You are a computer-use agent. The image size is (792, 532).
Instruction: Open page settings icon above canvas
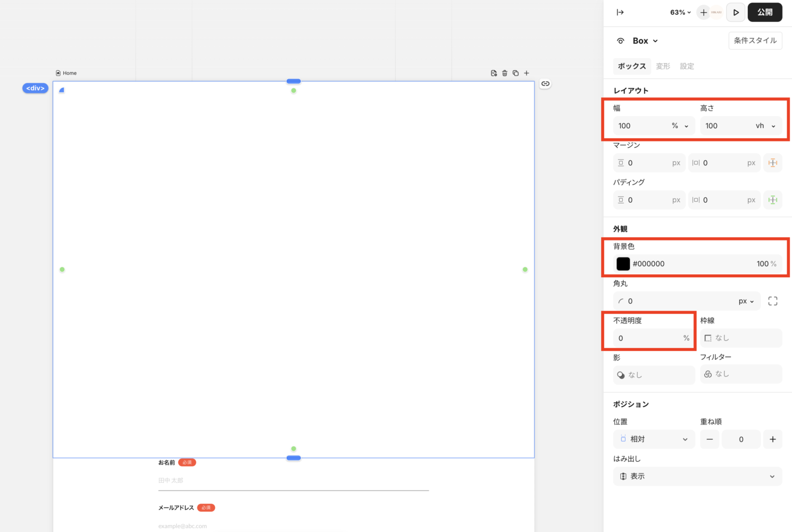tap(494, 73)
